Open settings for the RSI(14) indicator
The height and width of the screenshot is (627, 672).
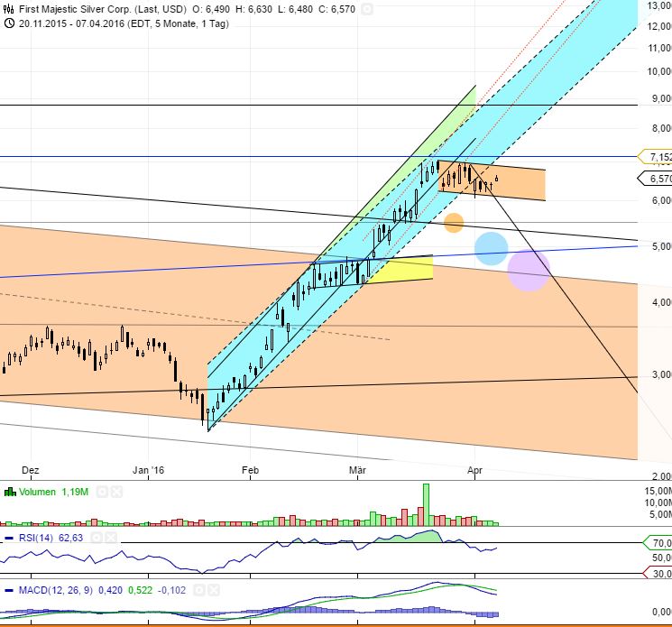[x=96, y=539]
